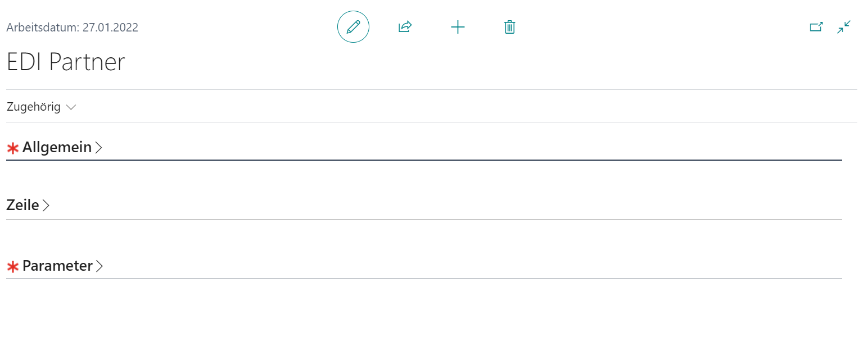The image size is (868, 346).
Task: Select the Allgemein section heading
Action: [57, 148]
